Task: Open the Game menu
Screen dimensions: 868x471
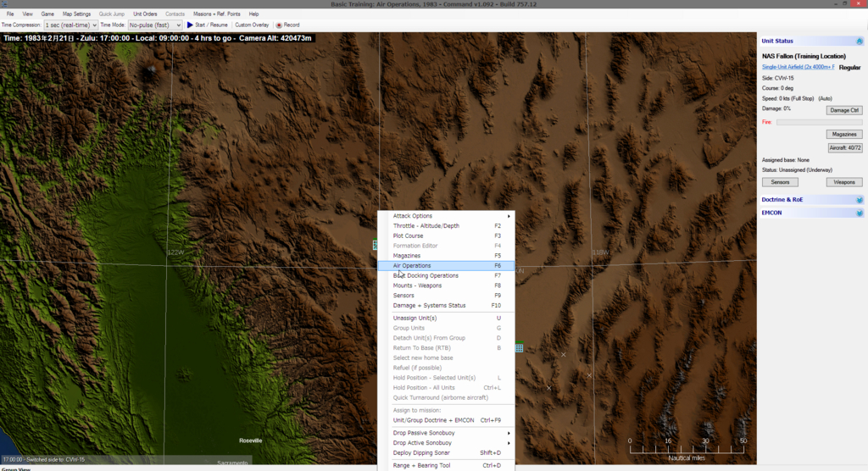Action: [x=47, y=14]
